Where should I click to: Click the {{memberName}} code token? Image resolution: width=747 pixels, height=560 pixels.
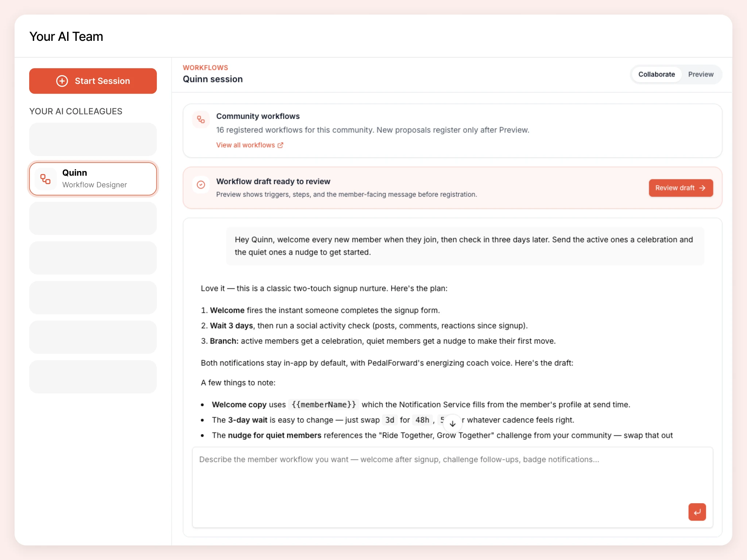324,405
